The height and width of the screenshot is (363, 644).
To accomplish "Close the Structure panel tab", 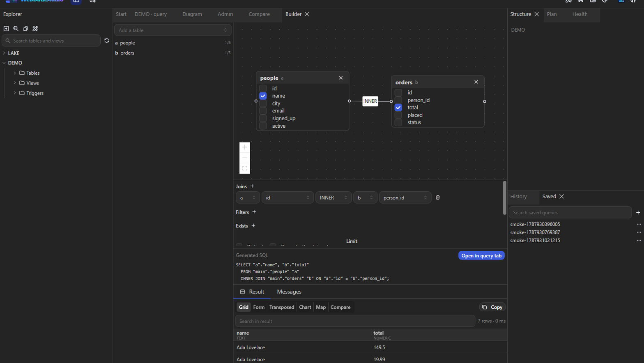I will 537,14.
